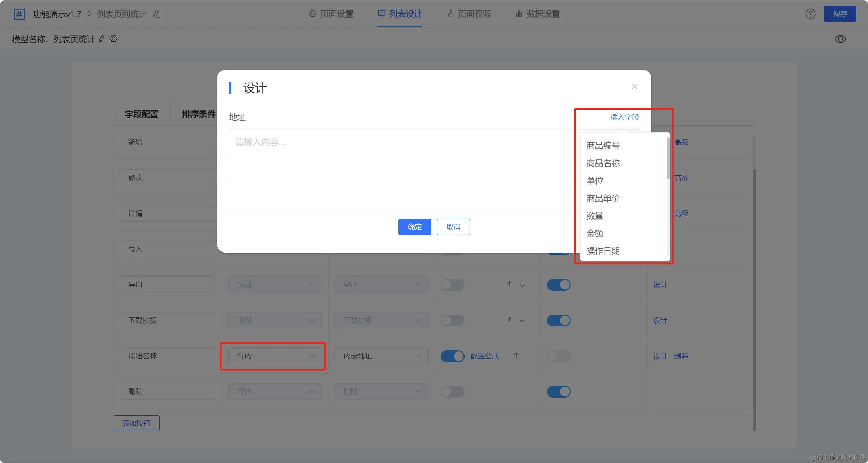Disable the blue switch in 删除 row

(558, 391)
